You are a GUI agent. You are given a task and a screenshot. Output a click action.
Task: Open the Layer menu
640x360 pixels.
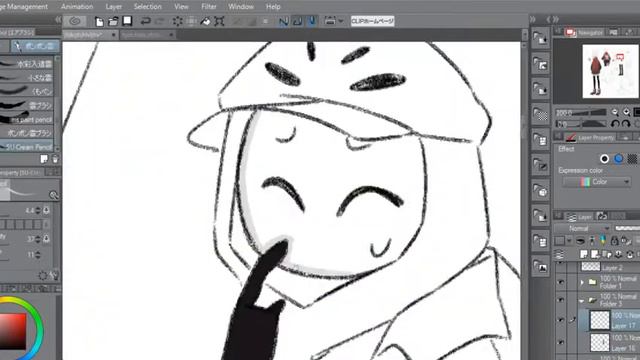click(113, 7)
